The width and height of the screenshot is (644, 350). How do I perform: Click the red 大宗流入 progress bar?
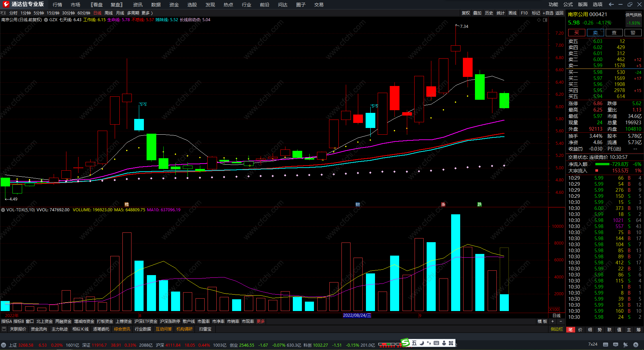tap(597, 171)
